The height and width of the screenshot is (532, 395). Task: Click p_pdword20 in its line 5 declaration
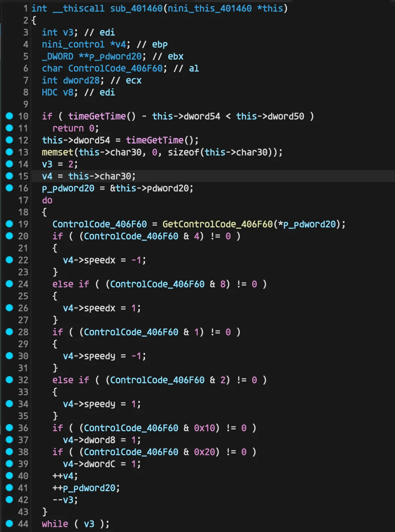pos(115,56)
